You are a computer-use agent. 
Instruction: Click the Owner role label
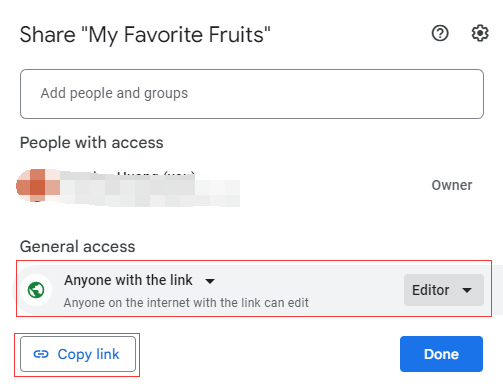[x=452, y=185]
